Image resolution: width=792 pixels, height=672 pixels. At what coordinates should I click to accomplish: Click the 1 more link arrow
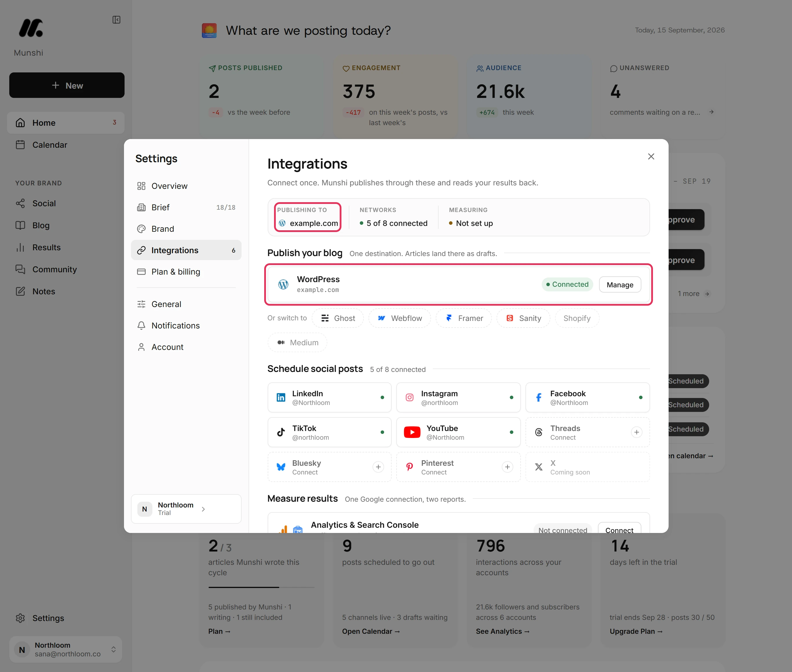point(707,294)
